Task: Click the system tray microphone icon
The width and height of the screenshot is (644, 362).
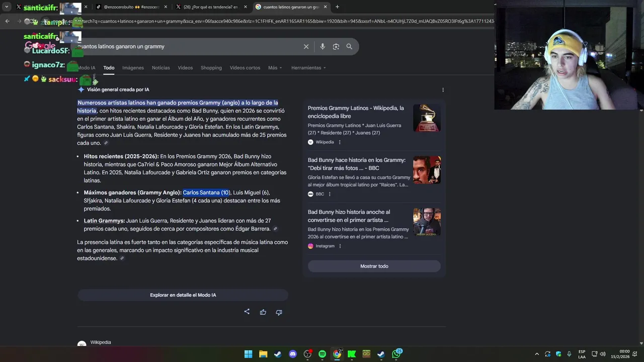Action: (x=569, y=354)
